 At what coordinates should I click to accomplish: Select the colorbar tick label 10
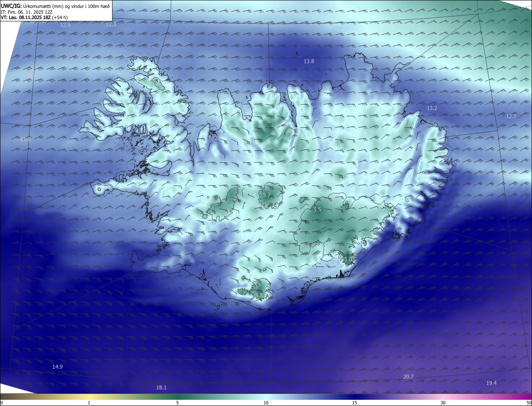point(266,403)
